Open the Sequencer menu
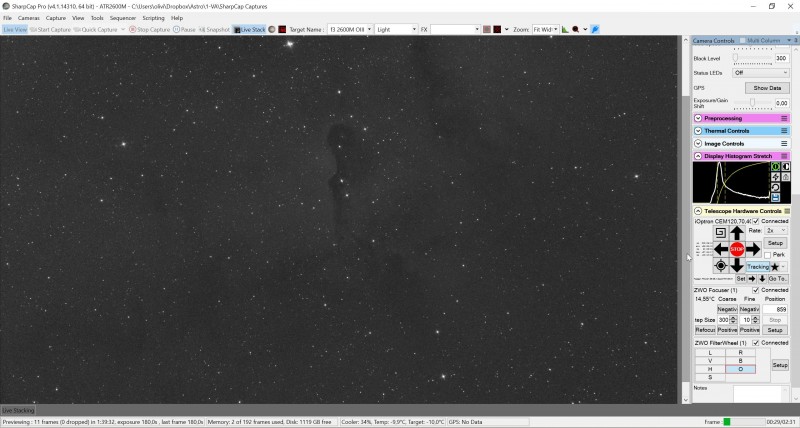The image size is (800, 428). tap(122, 18)
